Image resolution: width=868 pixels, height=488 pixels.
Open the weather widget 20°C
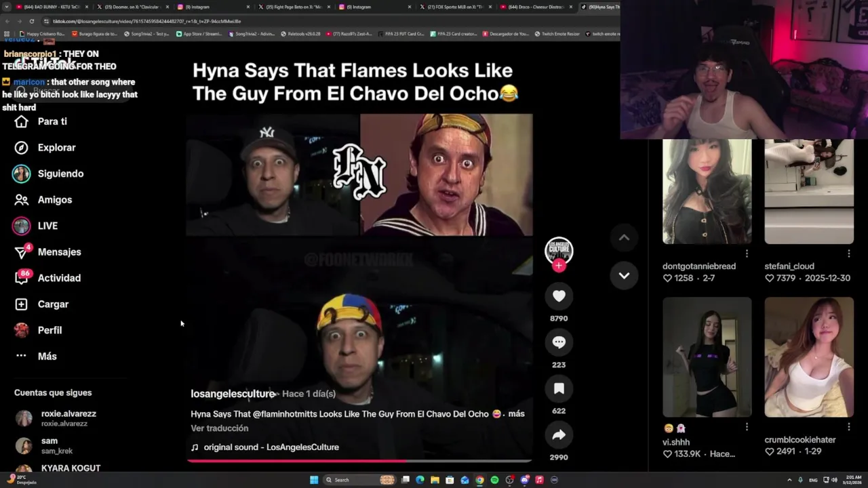(20, 480)
